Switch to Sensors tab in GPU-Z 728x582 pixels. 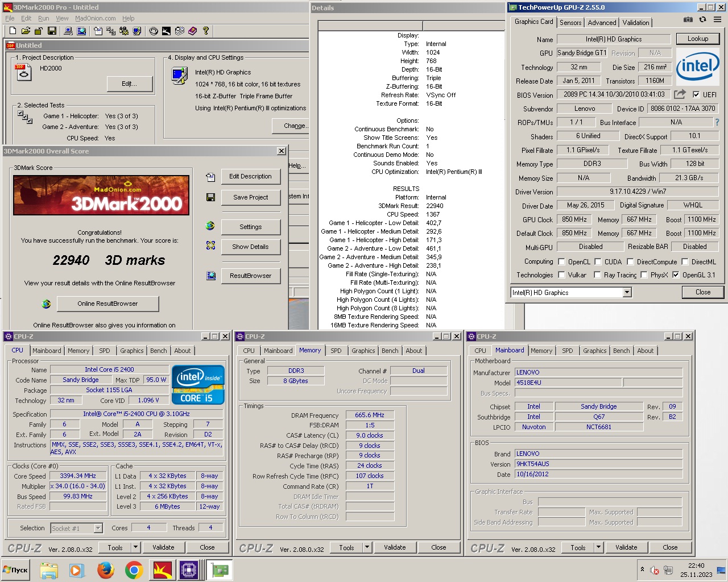coord(570,23)
